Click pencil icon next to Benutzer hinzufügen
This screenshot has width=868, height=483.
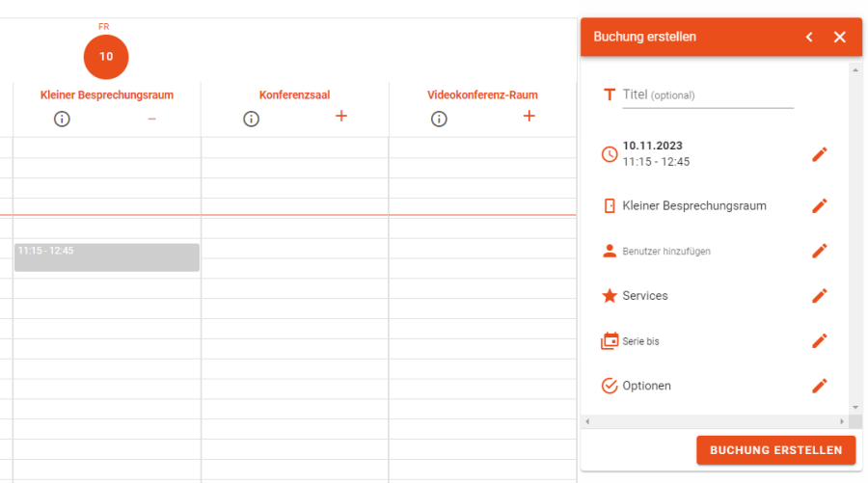(x=819, y=251)
